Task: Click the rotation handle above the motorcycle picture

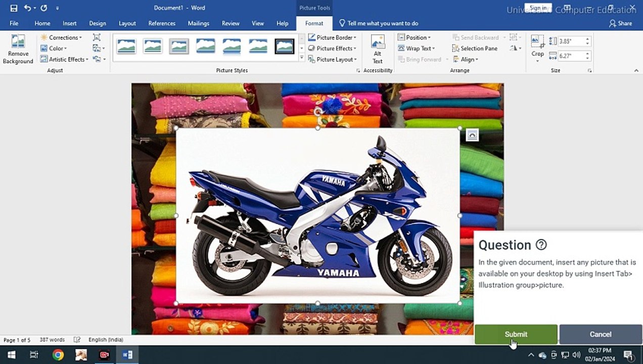Action: [x=317, y=111]
